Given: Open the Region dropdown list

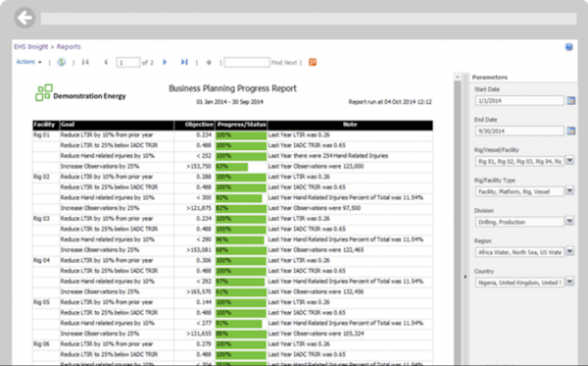Looking at the screenshot, I should point(569,251).
